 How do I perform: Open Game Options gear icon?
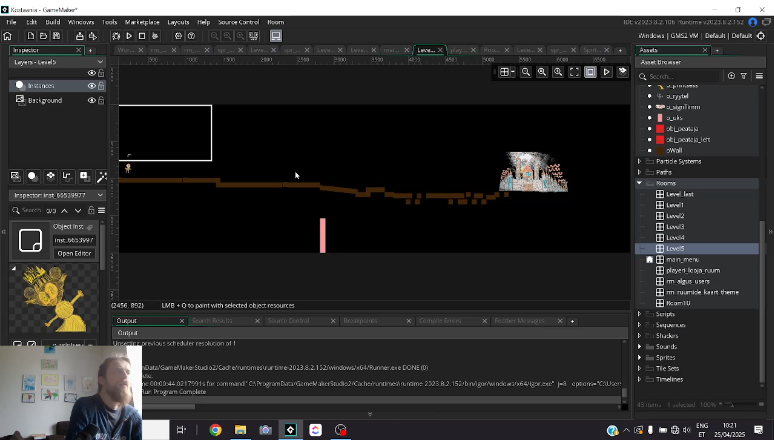click(178, 36)
